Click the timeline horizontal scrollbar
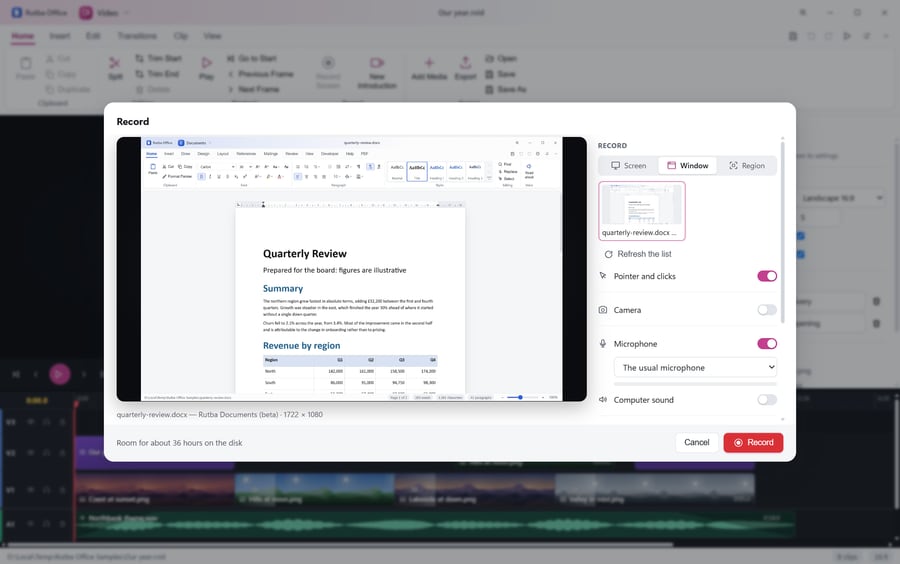The height and width of the screenshot is (564, 900). 339,544
